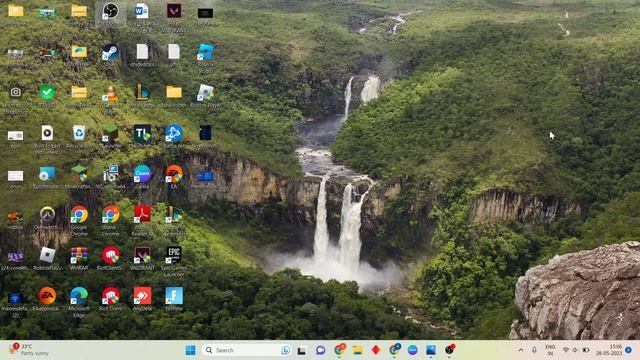Open the weather widget showing 33°C
The height and width of the screenshot is (360, 640).
pos(29,350)
